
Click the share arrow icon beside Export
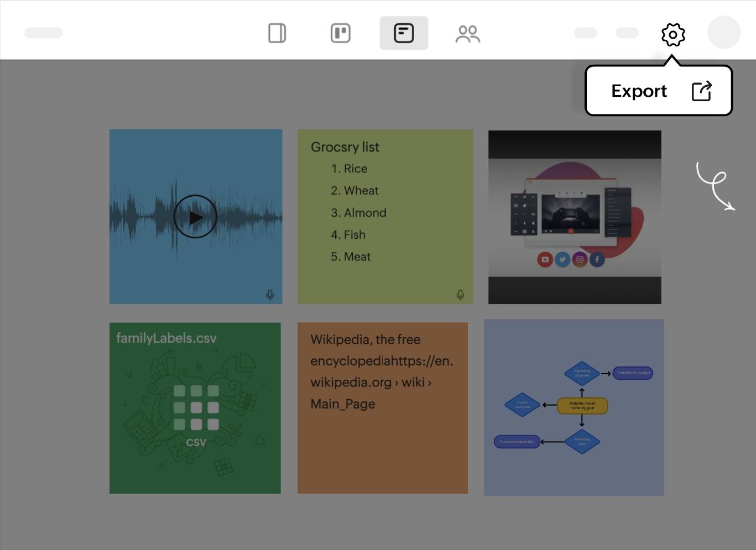(702, 91)
